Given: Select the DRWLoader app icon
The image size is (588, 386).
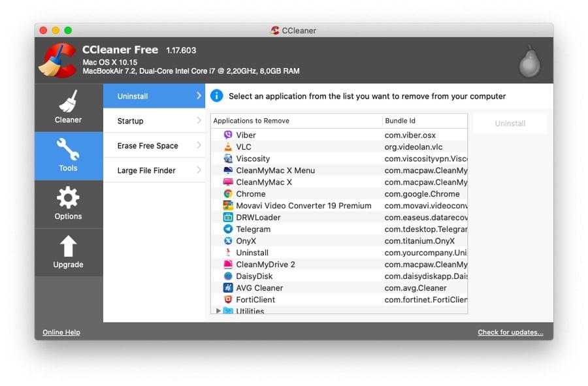Looking at the screenshot, I should (x=227, y=217).
